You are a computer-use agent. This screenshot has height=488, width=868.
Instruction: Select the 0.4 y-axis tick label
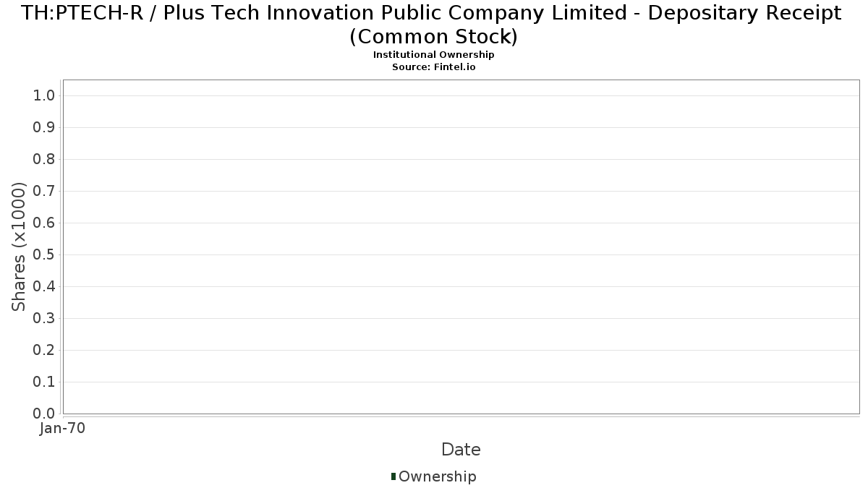44,287
